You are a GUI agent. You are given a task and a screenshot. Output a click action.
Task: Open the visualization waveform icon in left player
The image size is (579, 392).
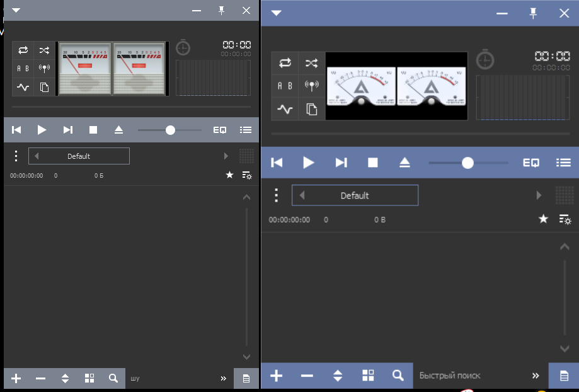(x=23, y=88)
